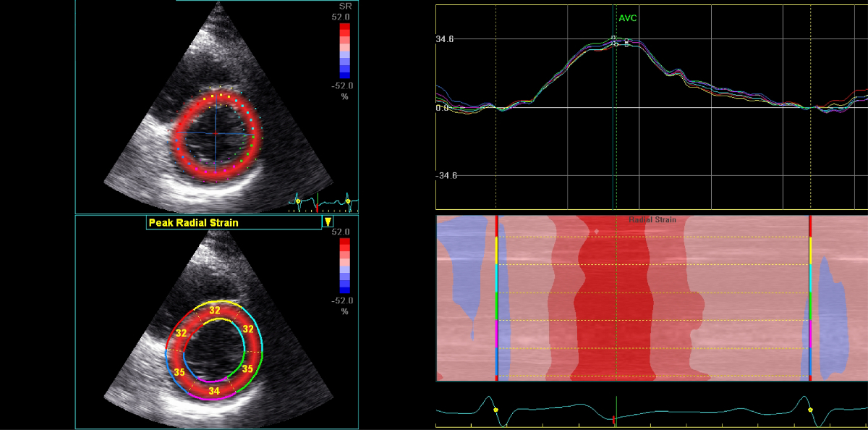
Task: Click the blue crosshair center in the top ultrasound view
Action: pyautogui.click(x=215, y=135)
